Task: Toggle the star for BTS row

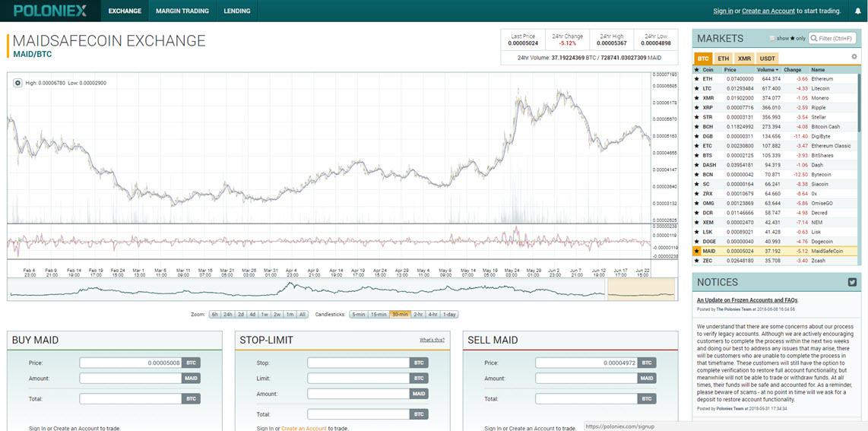Action: click(696, 156)
